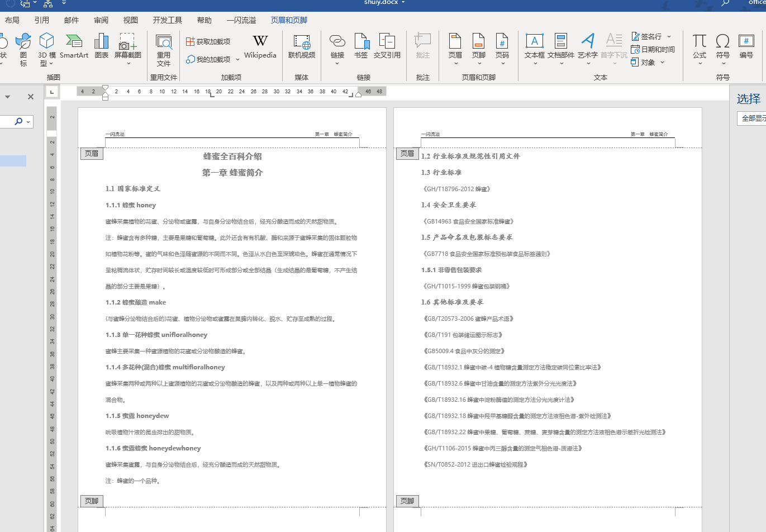The width and height of the screenshot is (766, 532).
Task: Select the 页眉和页脚 ribbon tab
Action: coord(289,20)
